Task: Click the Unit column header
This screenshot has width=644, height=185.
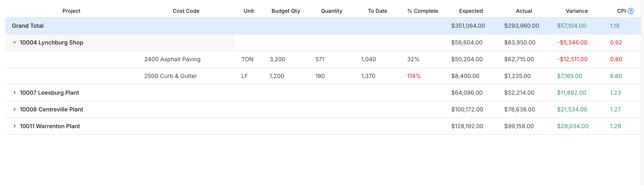Action: pos(249,11)
